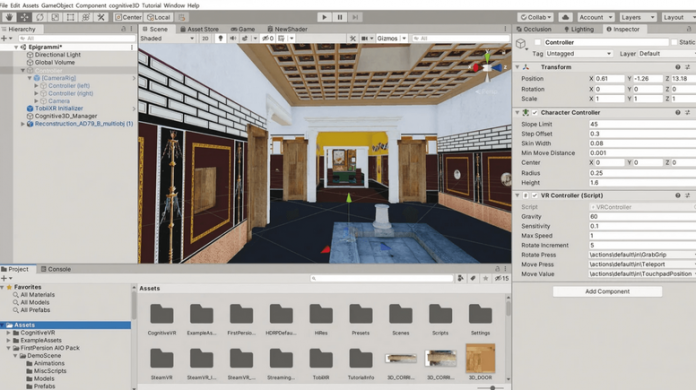Step one frame forward
The image size is (696, 390).
click(355, 17)
